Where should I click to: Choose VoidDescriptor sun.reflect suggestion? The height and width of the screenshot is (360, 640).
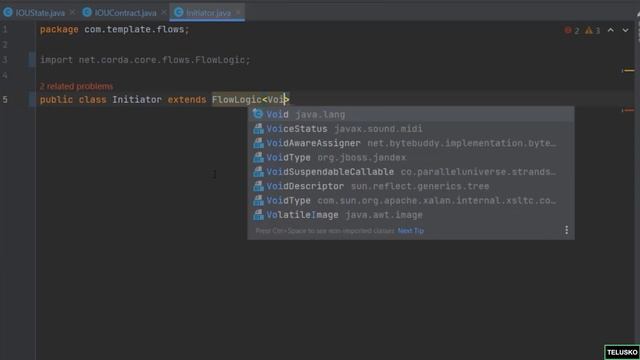click(411, 186)
